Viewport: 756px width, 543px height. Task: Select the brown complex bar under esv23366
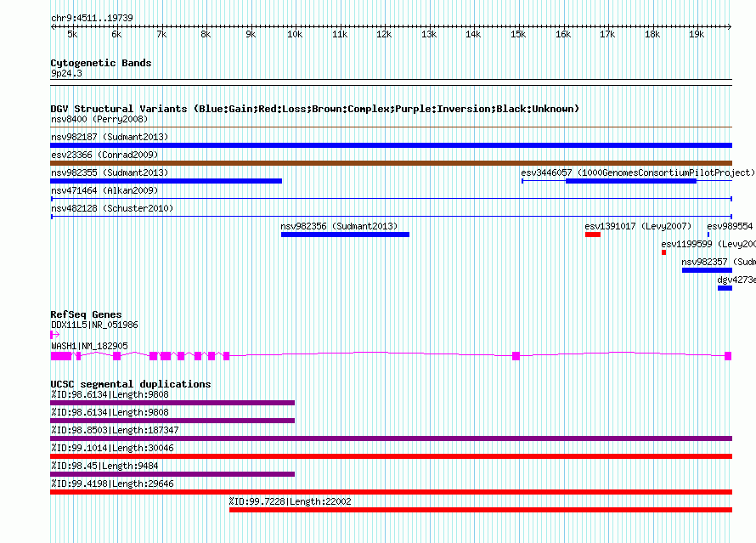[x=391, y=163]
